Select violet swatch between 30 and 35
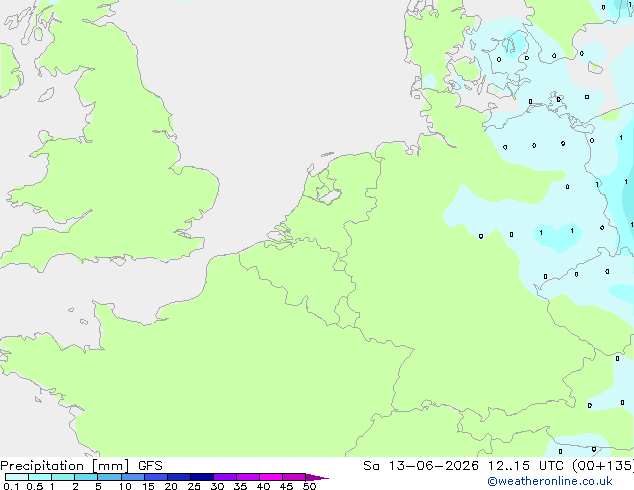 (225, 477)
